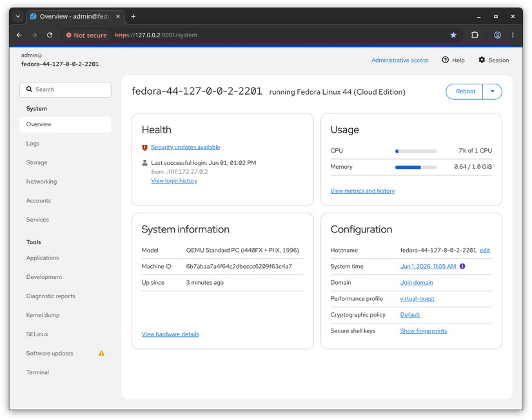Click the Reboot button
Viewport: 532px width, 420px height.
click(x=464, y=91)
